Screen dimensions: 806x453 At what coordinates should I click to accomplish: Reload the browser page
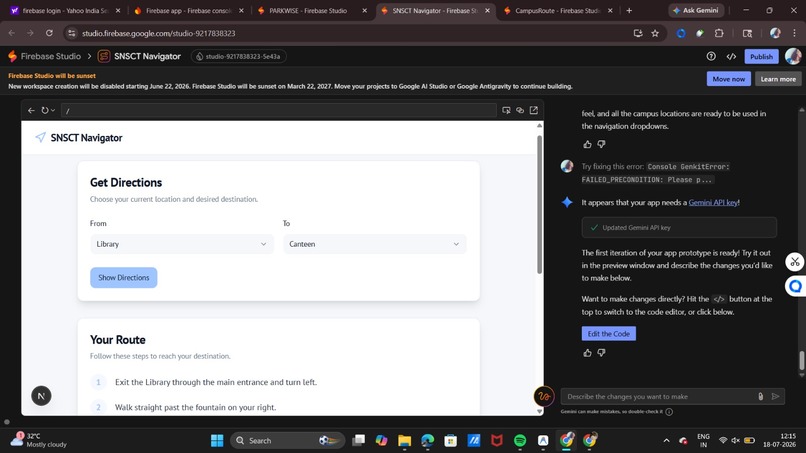click(x=49, y=33)
